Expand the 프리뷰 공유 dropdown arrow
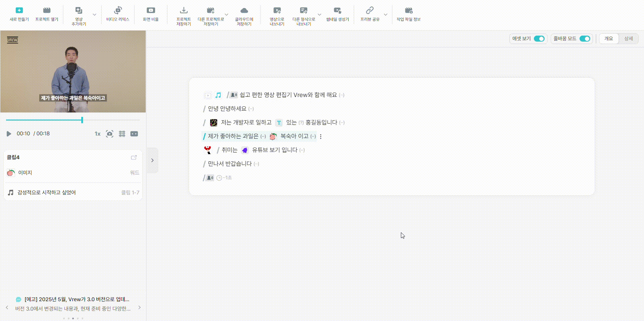The image size is (644, 321). pyautogui.click(x=385, y=15)
